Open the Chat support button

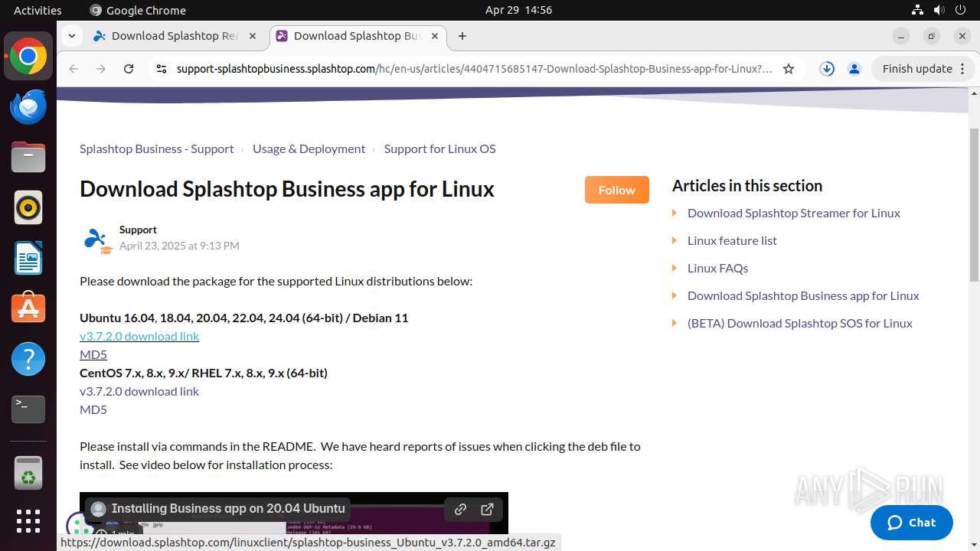(x=912, y=523)
